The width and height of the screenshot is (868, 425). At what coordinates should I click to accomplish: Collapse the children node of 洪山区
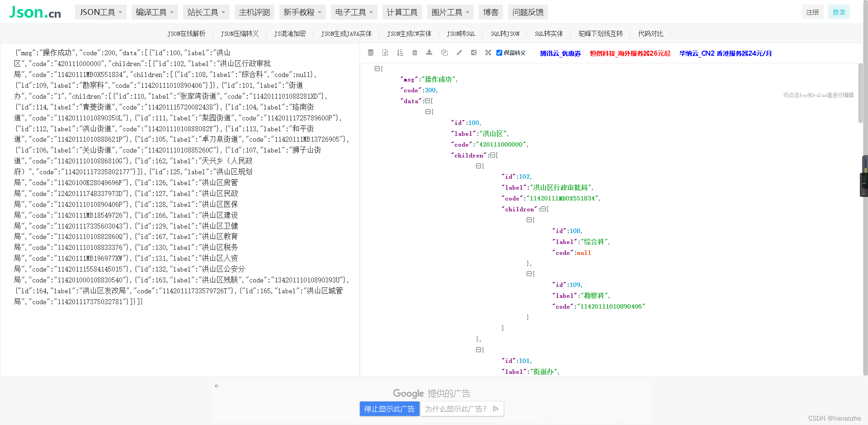pyautogui.click(x=492, y=155)
